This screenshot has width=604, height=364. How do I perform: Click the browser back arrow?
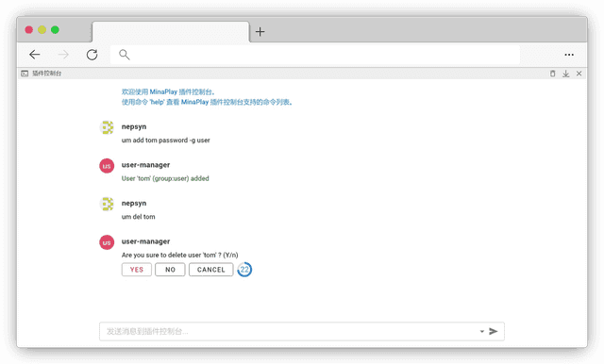pos(35,55)
